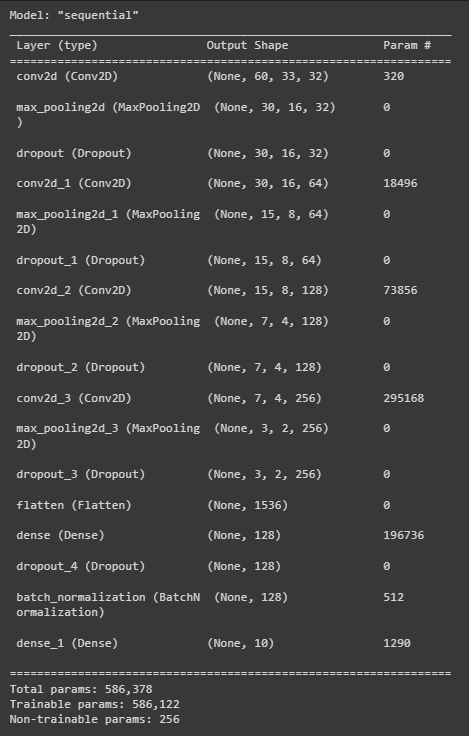Click the dense (Dense) layer name
This screenshot has height=736, width=469.
pyautogui.click(x=60, y=535)
